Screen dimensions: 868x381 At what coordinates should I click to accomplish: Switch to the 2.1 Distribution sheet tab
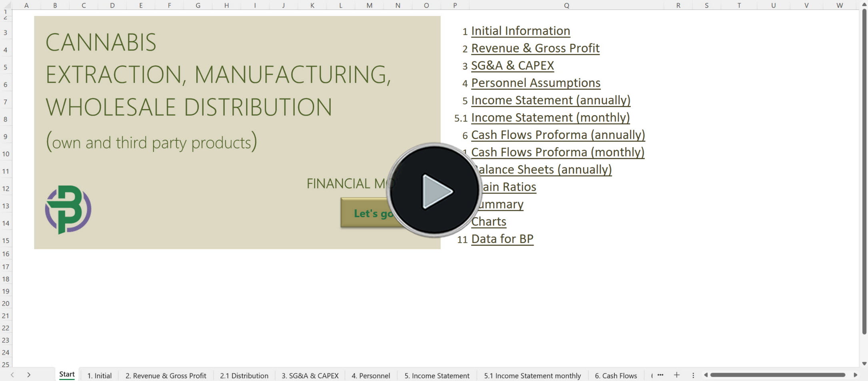pyautogui.click(x=244, y=375)
